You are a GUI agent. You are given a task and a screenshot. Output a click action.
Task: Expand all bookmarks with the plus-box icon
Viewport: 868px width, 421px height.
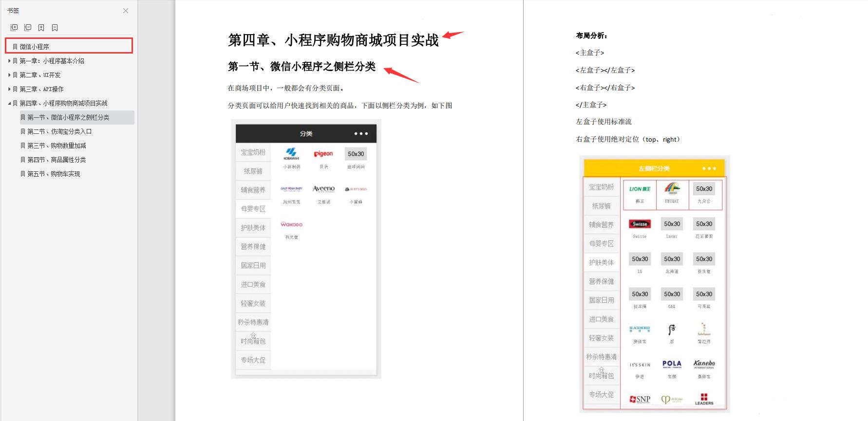pyautogui.click(x=14, y=28)
